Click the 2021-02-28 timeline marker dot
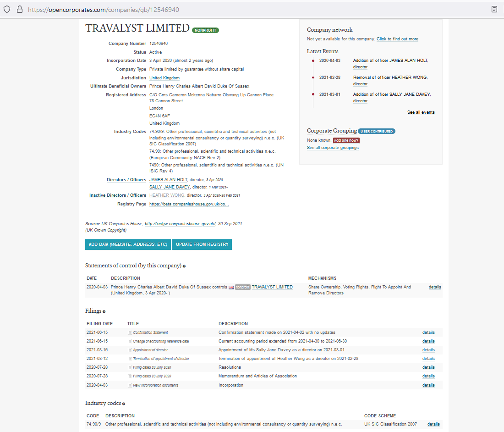The image size is (504, 432). tap(313, 78)
